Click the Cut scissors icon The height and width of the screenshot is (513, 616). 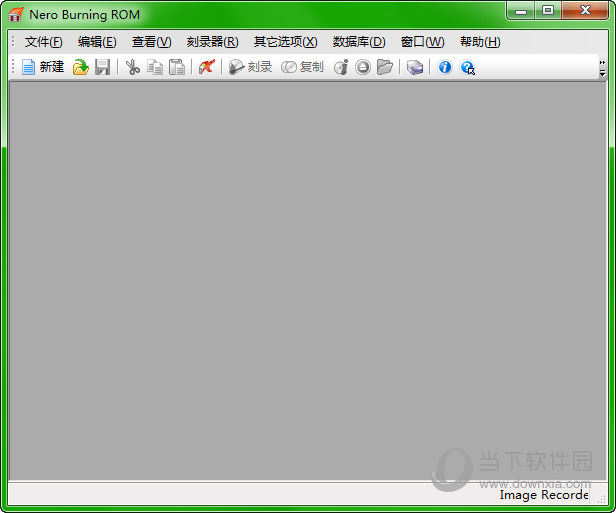133,67
